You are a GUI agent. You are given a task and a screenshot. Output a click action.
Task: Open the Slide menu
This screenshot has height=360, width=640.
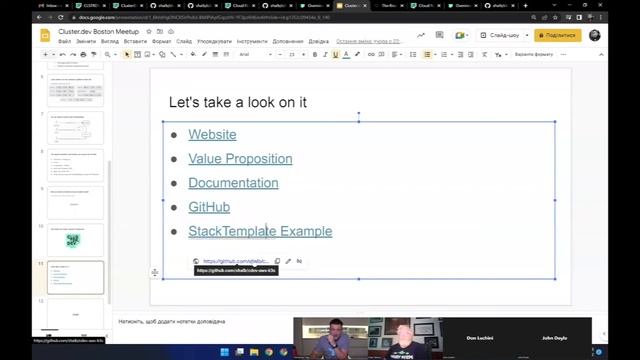coord(184,41)
